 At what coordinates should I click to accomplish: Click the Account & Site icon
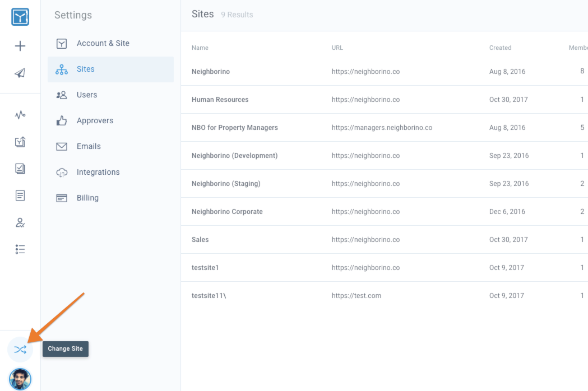tap(62, 44)
